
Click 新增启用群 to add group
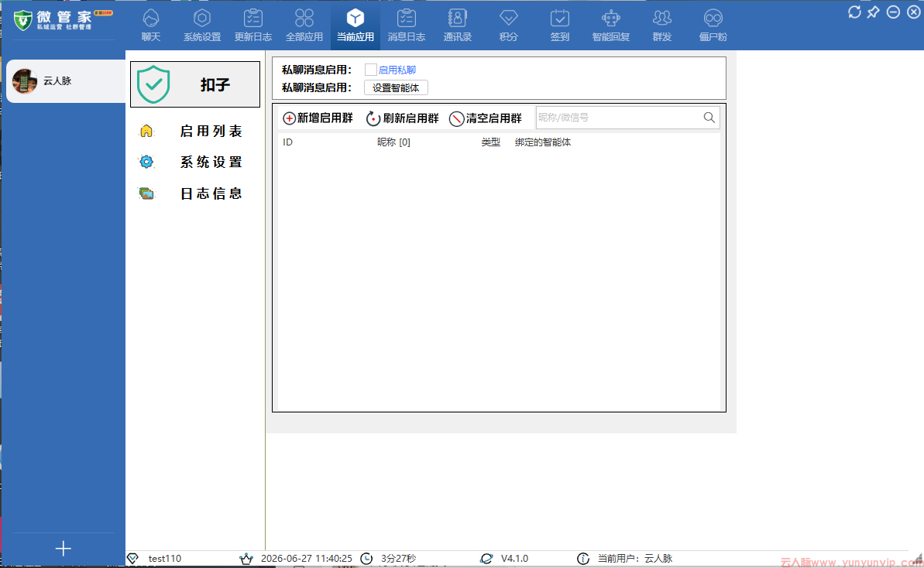tap(318, 118)
